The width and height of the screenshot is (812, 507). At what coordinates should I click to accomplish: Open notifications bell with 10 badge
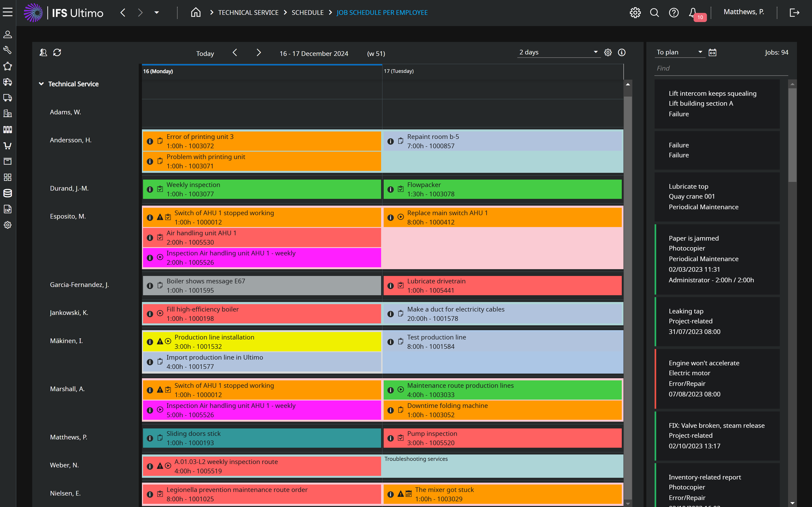693,13
